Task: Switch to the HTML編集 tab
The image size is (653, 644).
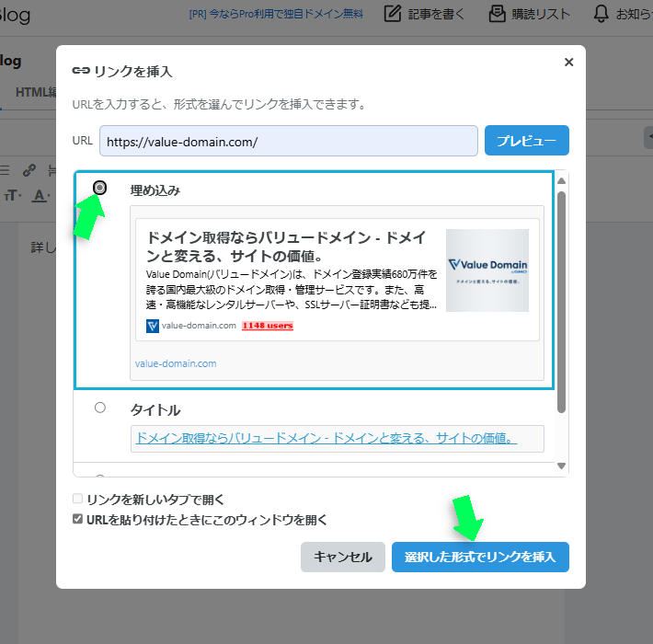Action: pyautogui.click(x=36, y=92)
